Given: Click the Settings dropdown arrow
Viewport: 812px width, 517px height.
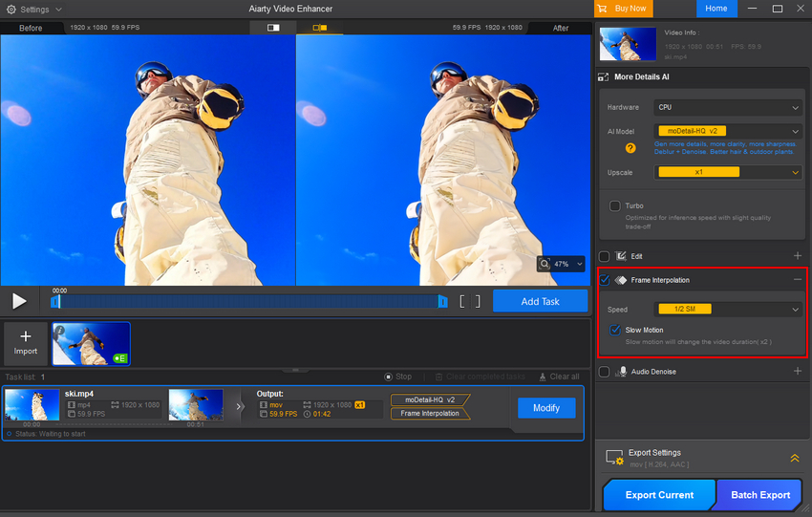Looking at the screenshot, I should click(x=58, y=10).
